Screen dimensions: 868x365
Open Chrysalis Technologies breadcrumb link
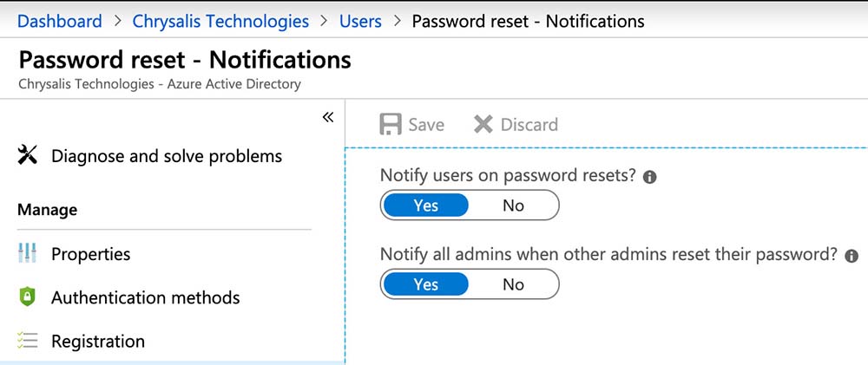coord(220,21)
